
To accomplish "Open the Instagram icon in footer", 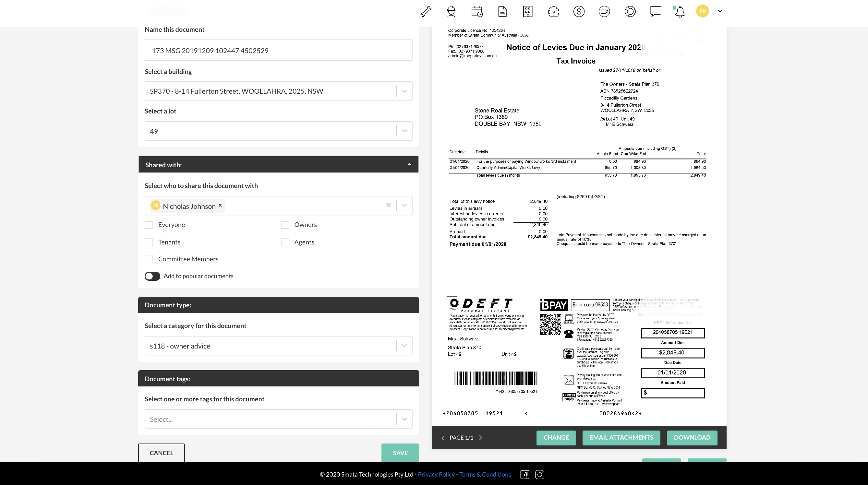I will [540, 475].
